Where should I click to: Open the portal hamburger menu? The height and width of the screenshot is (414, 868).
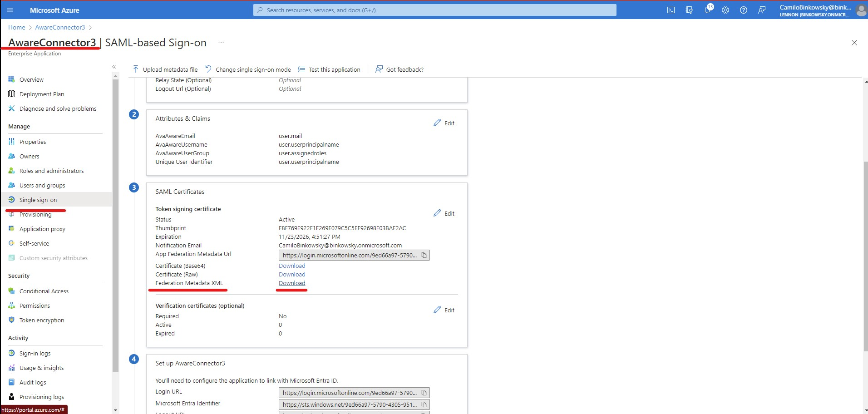[x=10, y=10]
